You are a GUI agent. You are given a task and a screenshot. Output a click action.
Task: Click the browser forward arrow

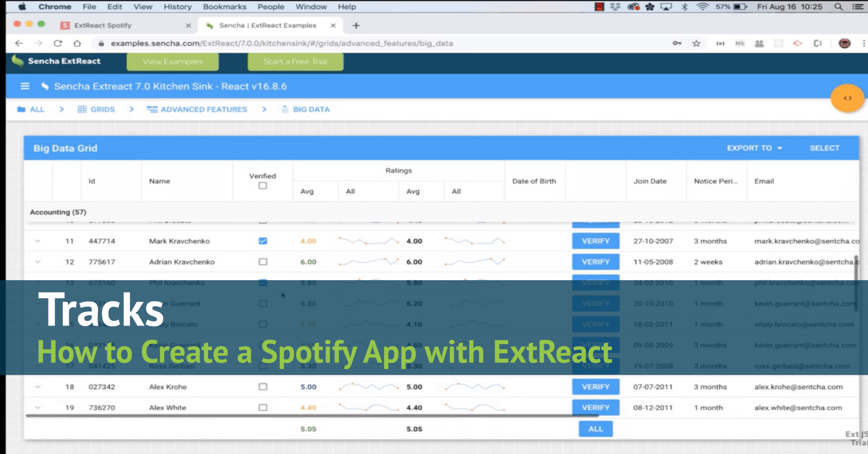38,43
